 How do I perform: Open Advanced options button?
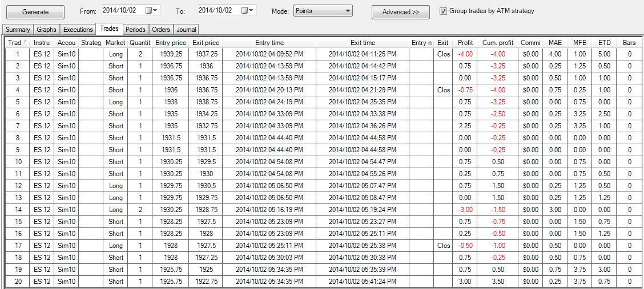click(400, 13)
